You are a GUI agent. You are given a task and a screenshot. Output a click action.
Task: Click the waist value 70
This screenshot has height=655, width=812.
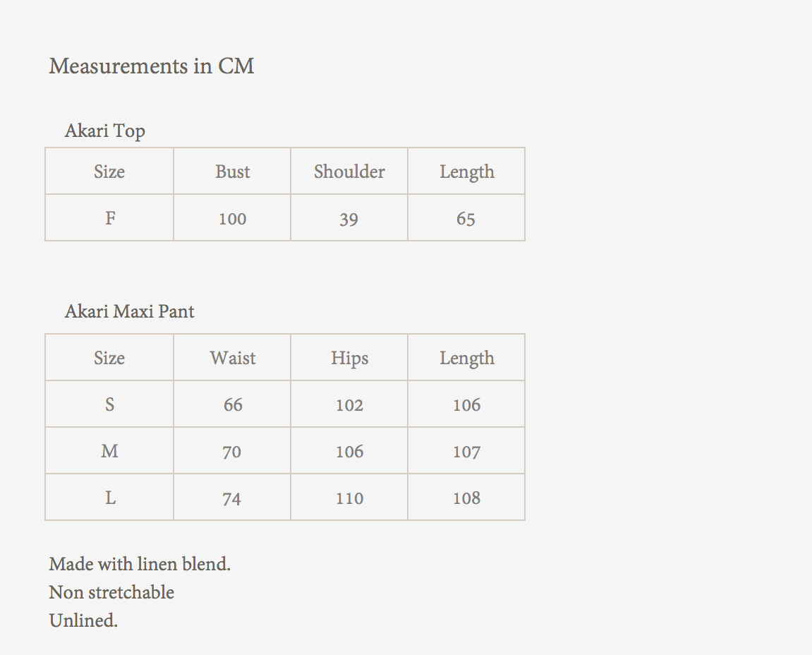(x=232, y=452)
